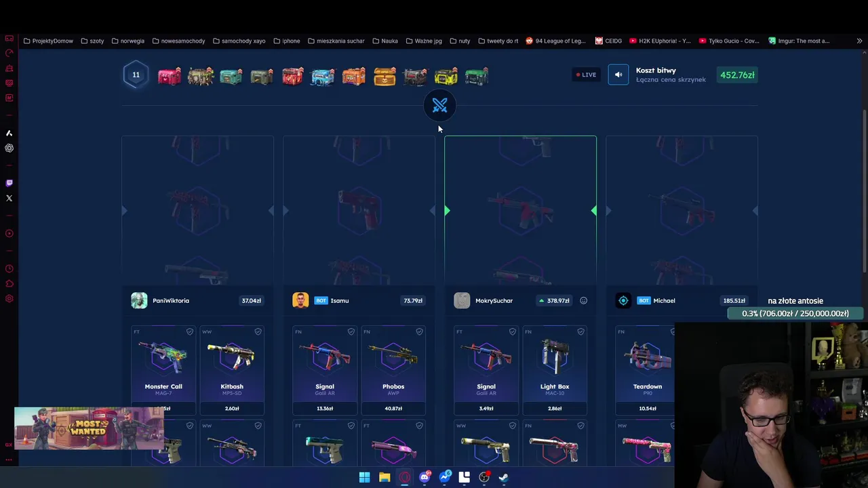The image size is (868, 488).
Task: Open the nowesamochody bookmark folder
Action: tap(178, 41)
